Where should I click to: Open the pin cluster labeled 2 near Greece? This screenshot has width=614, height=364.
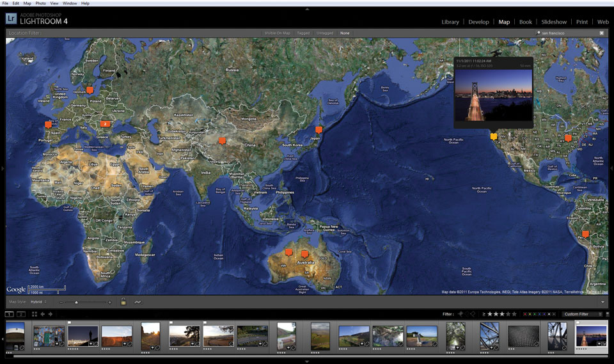[x=105, y=124]
